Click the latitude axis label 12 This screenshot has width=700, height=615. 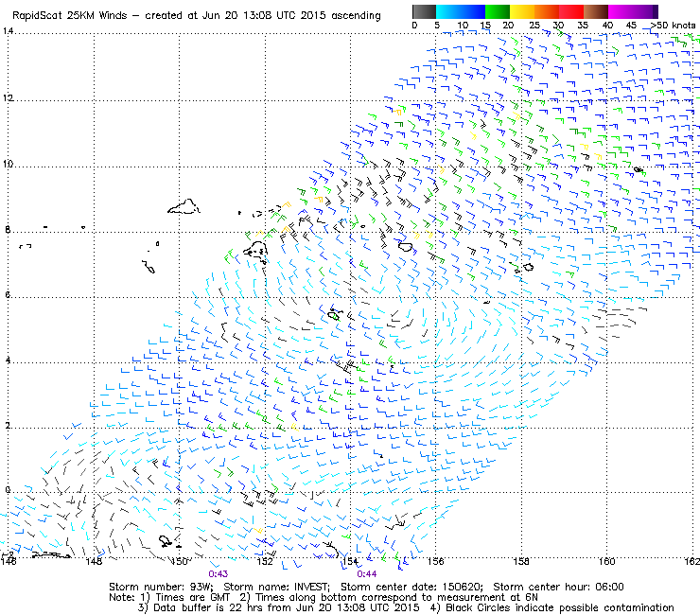(x=8, y=97)
